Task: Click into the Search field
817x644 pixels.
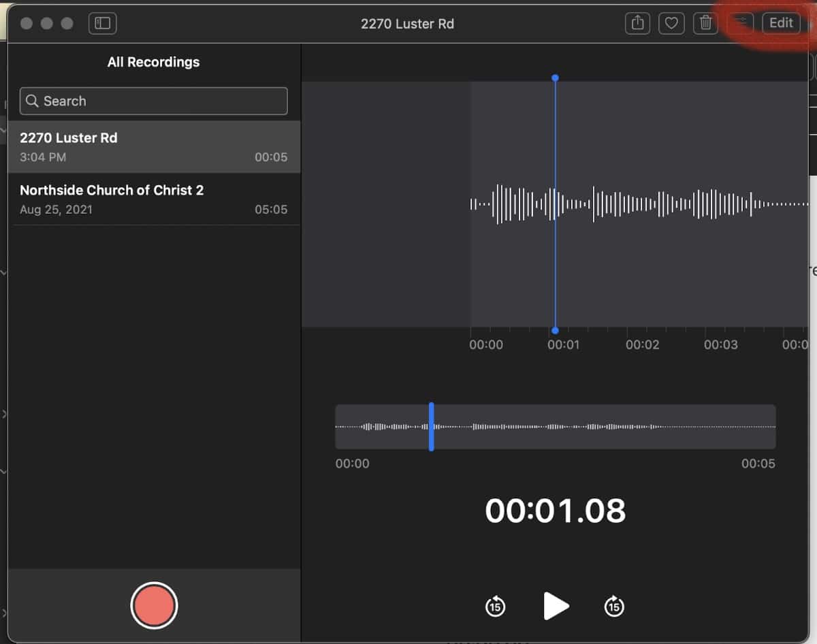Action: point(163,101)
